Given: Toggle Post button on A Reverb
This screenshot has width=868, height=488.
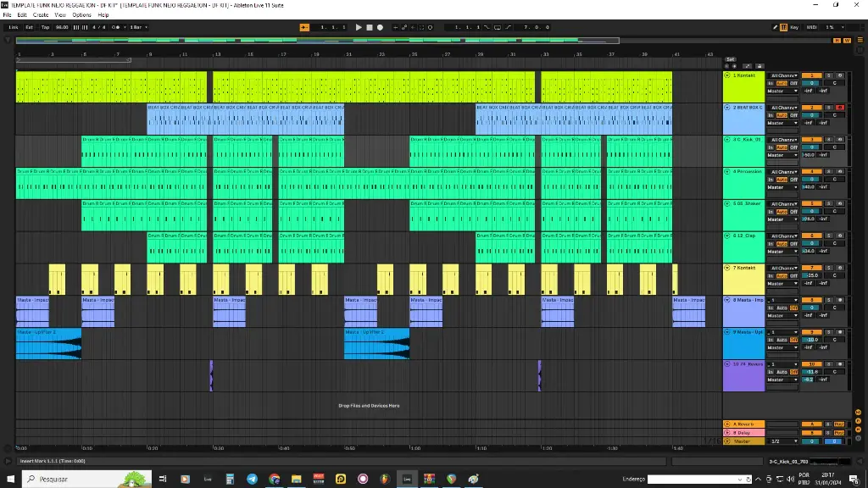Looking at the screenshot, I should [x=839, y=424].
